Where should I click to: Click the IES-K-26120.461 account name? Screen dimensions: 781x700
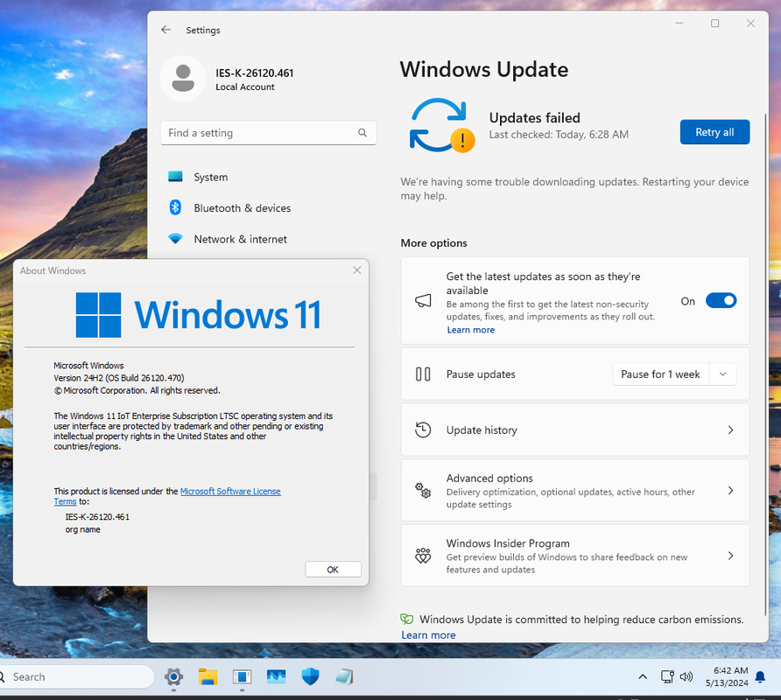coord(255,73)
